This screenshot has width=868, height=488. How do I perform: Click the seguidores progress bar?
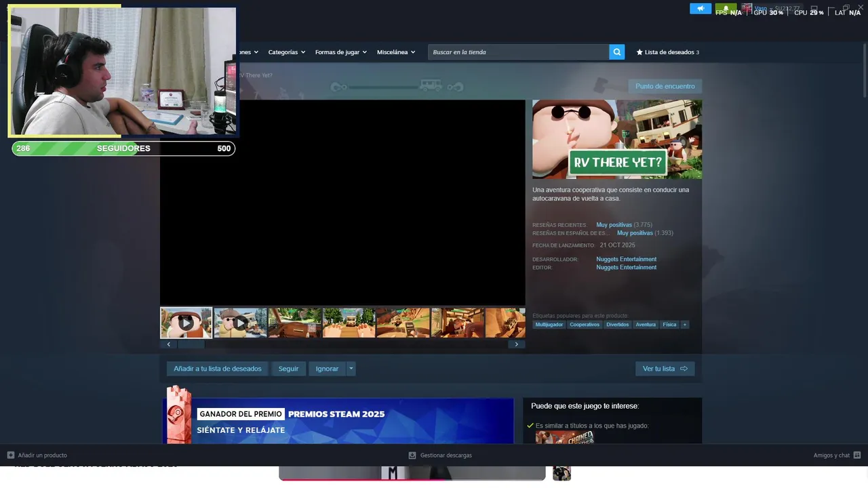(123, 148)
